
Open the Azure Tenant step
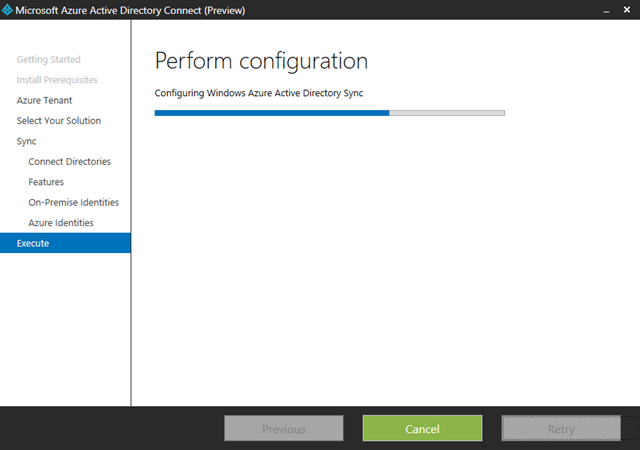44,100
